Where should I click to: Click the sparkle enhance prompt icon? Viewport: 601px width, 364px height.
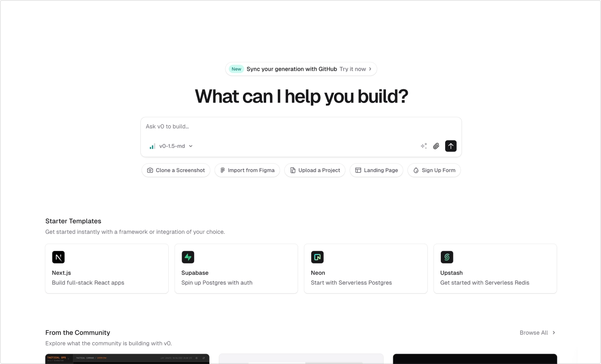tap(424, 146)
